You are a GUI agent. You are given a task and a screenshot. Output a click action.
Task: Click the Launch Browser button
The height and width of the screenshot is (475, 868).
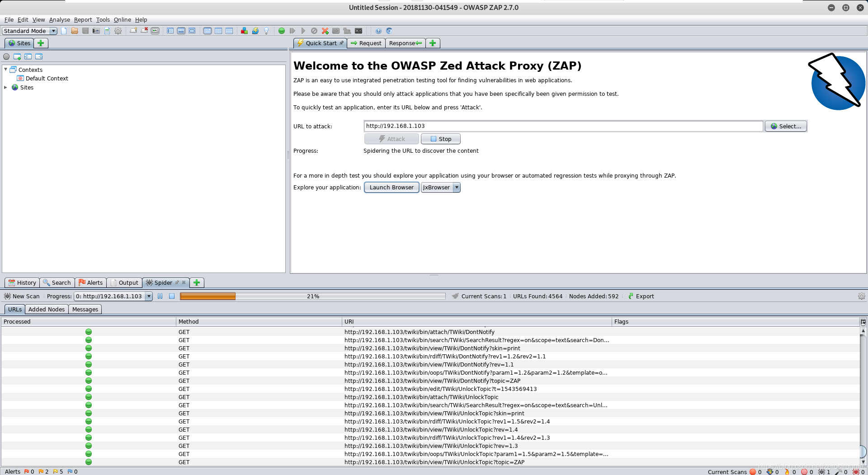pyautogui.click(x=392, y=187)
